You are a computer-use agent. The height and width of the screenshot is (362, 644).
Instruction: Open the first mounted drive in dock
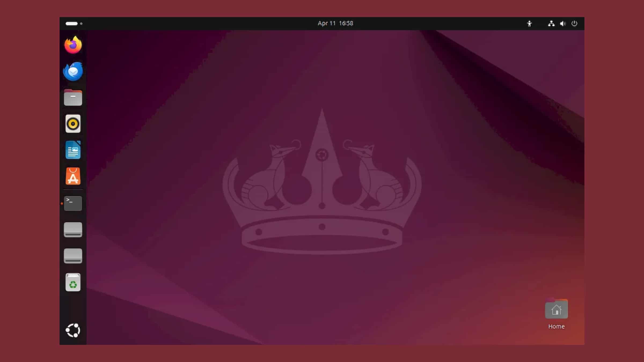click(73, 230)
